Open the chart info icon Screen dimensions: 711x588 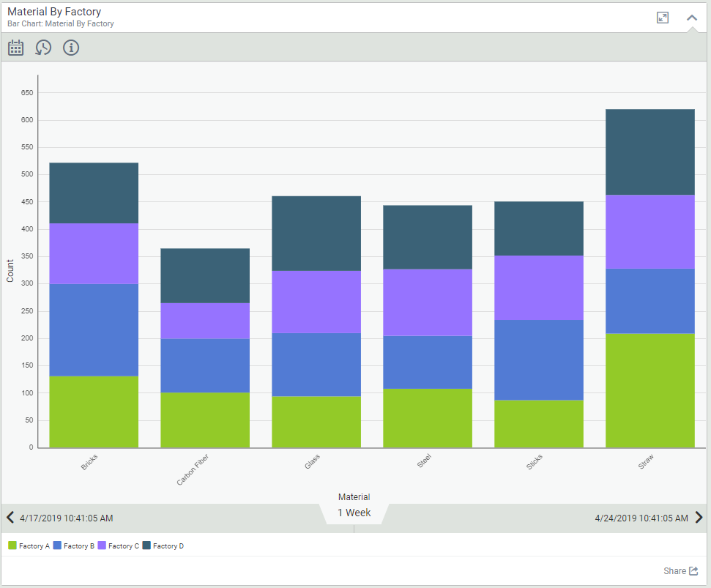71,48
